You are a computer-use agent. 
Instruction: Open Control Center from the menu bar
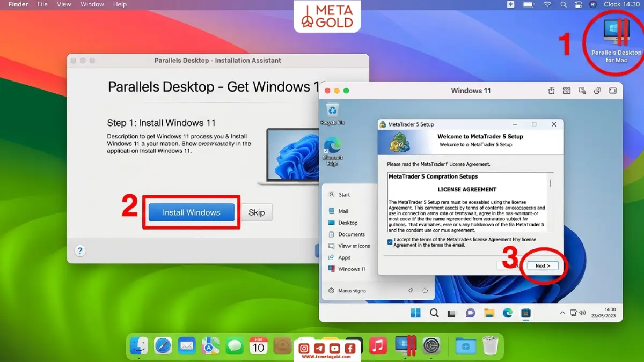coord(578,4)
